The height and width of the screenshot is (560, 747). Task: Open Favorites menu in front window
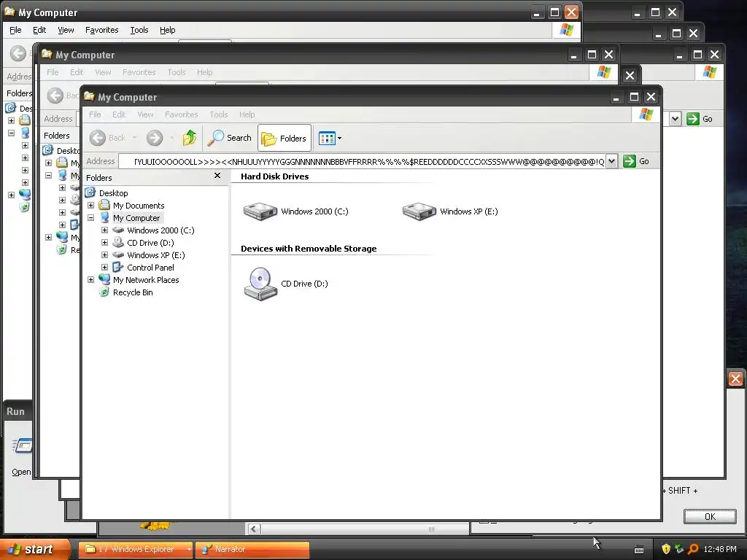click(x=182, y=114)
